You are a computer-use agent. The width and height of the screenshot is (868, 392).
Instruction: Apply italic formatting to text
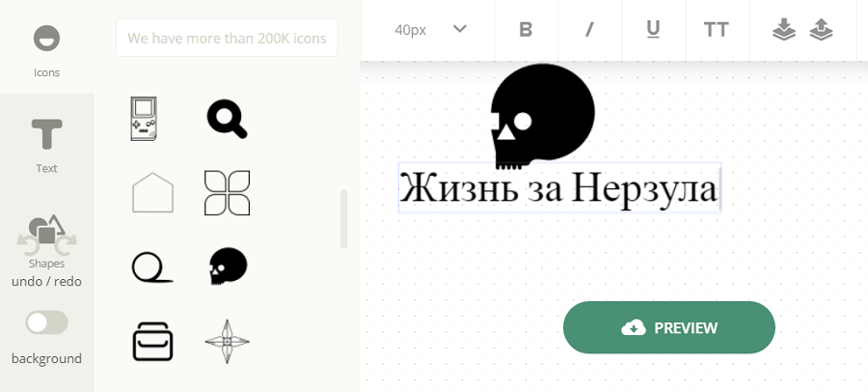590,29
